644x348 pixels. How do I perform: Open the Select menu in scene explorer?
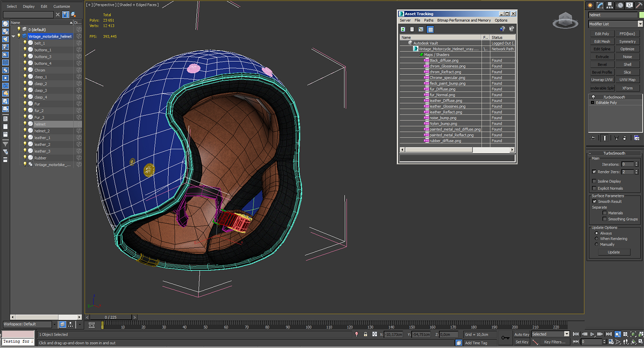click(x=12, y=7)
